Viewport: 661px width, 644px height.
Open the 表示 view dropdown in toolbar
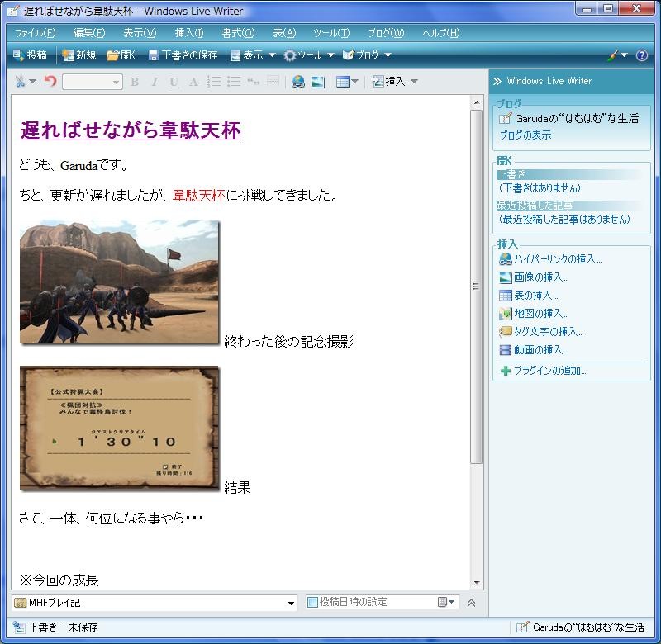click(253, 55)
